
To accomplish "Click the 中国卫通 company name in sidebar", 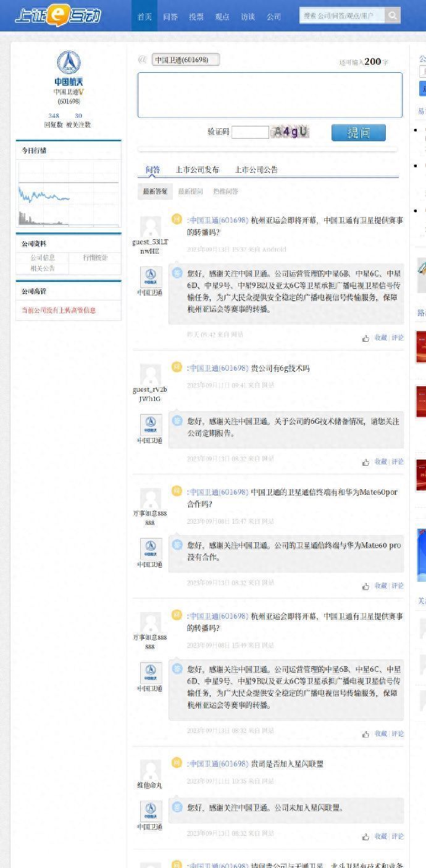I will click(x=66, y=92).
